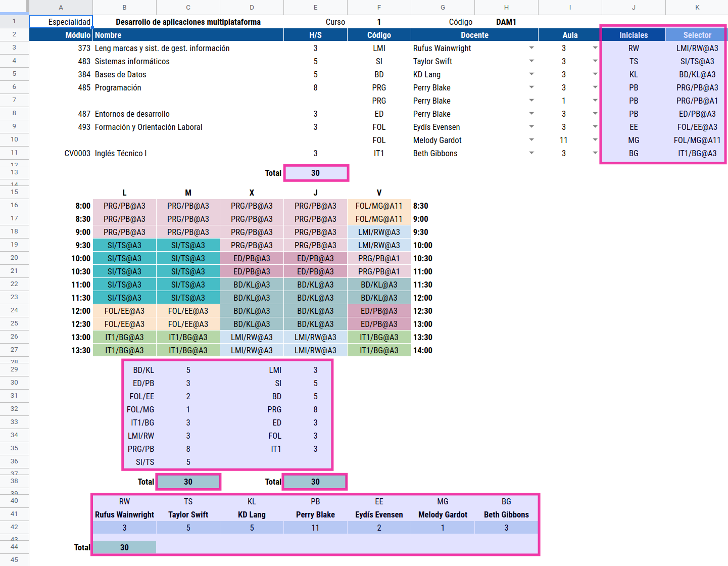Select column H header

(507, 7)
